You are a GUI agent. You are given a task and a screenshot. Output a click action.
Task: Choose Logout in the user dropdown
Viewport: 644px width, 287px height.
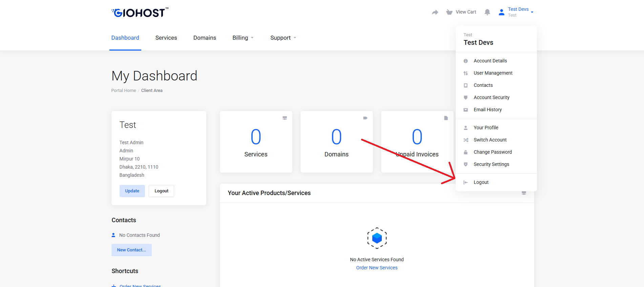(496, 183)
